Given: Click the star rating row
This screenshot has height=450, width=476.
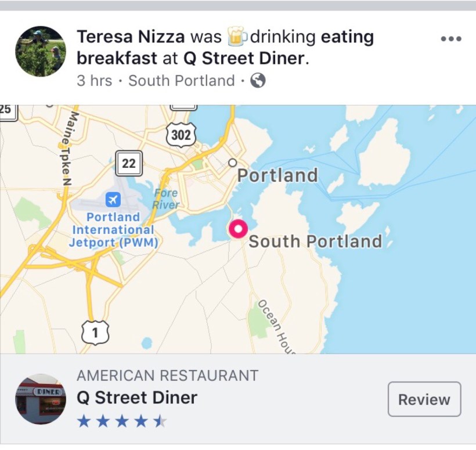Looking at the screenshot, I should pyautogui.click(x=122, y=421).
